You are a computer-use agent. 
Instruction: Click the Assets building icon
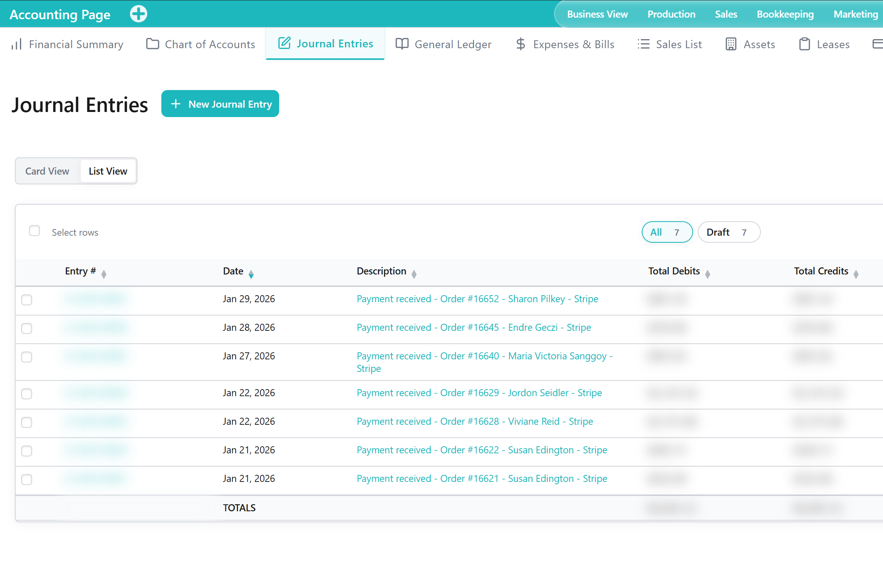731,44
